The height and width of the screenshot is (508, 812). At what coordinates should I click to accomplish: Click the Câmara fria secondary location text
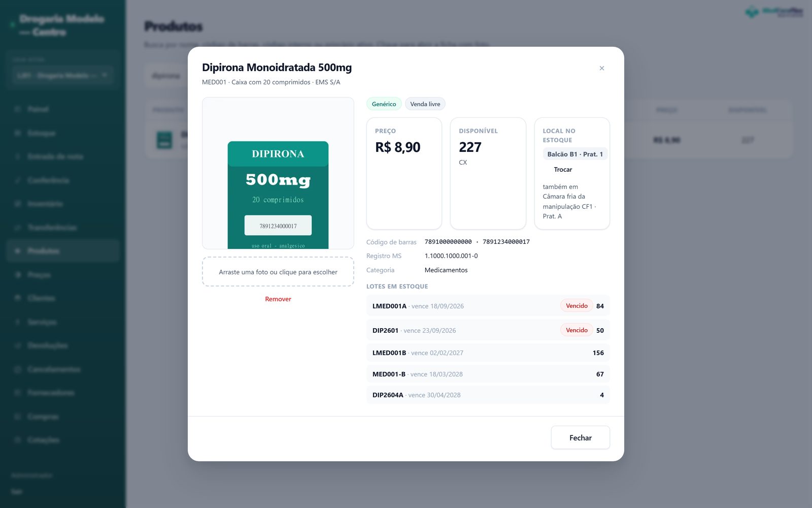[x=569, y=202]
